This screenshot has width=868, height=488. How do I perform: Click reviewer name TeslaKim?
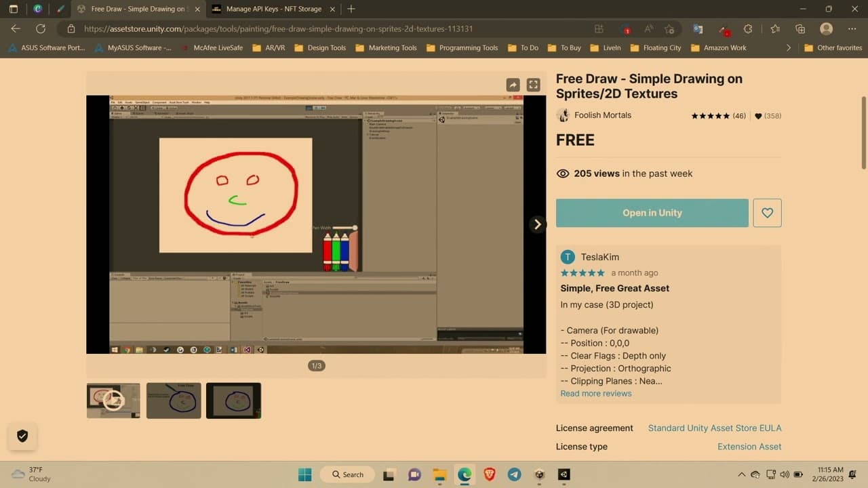tap(600, 257)
